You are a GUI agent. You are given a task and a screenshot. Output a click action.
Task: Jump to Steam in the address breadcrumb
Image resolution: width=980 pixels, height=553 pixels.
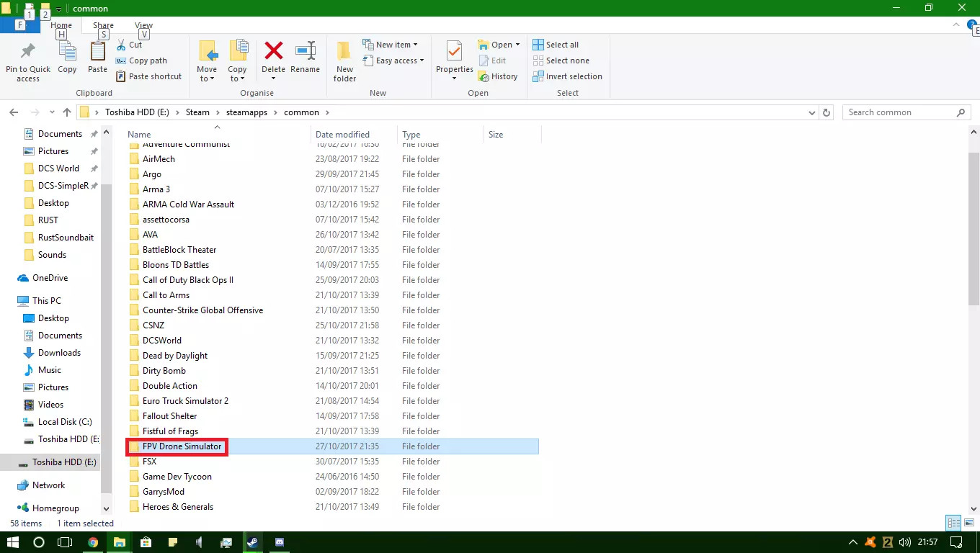coord(197,112)
